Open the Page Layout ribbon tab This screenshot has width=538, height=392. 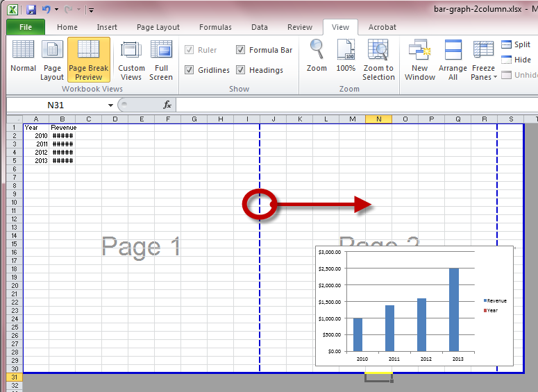pos(158,27)
